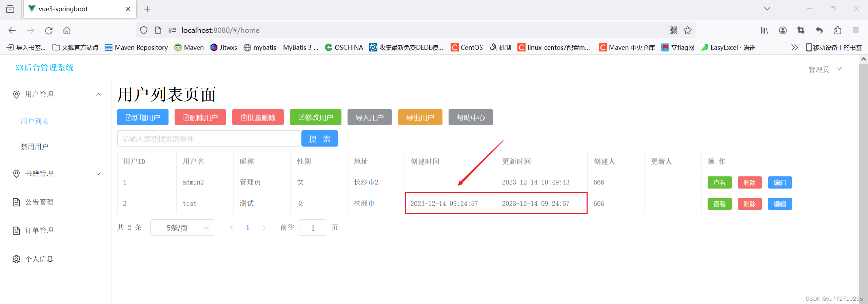The height and width of the screenshot is (304, 868).
Task: Click the 删除用户 button
Action: click(x=200, y=117)
